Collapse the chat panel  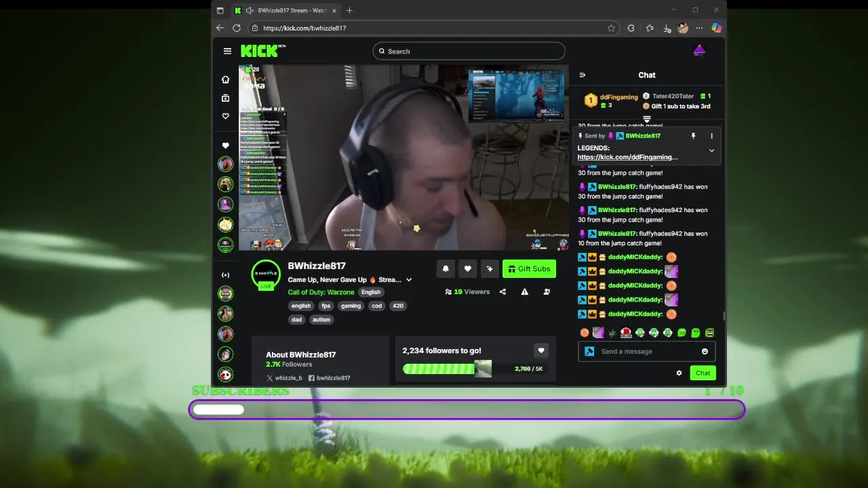(582, 75)
